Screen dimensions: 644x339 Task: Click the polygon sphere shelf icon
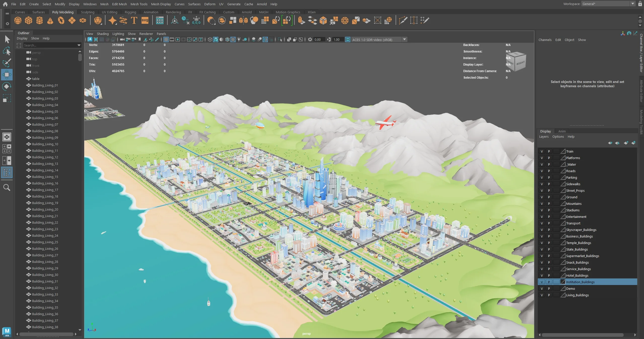(x=18, y=20)
